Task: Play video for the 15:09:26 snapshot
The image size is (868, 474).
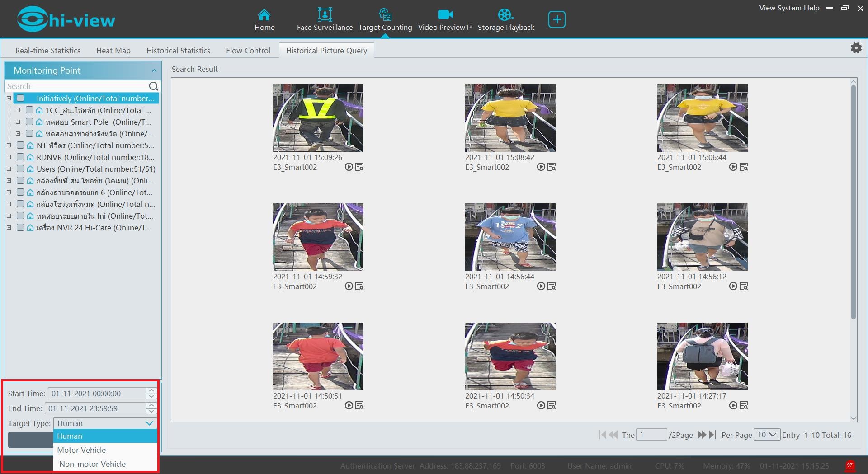Action: 349,167
